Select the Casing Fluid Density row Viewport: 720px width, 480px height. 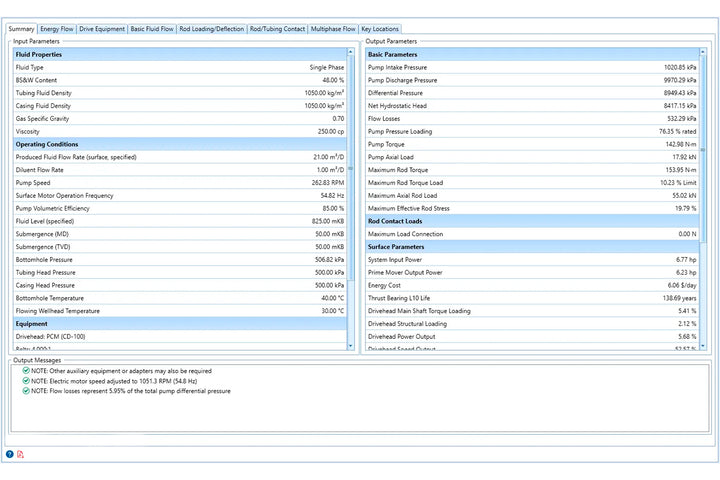click(180, 106)
